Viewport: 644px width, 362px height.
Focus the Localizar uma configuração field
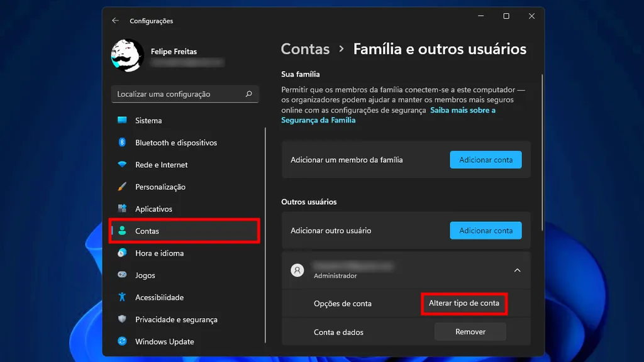(185, 94)
